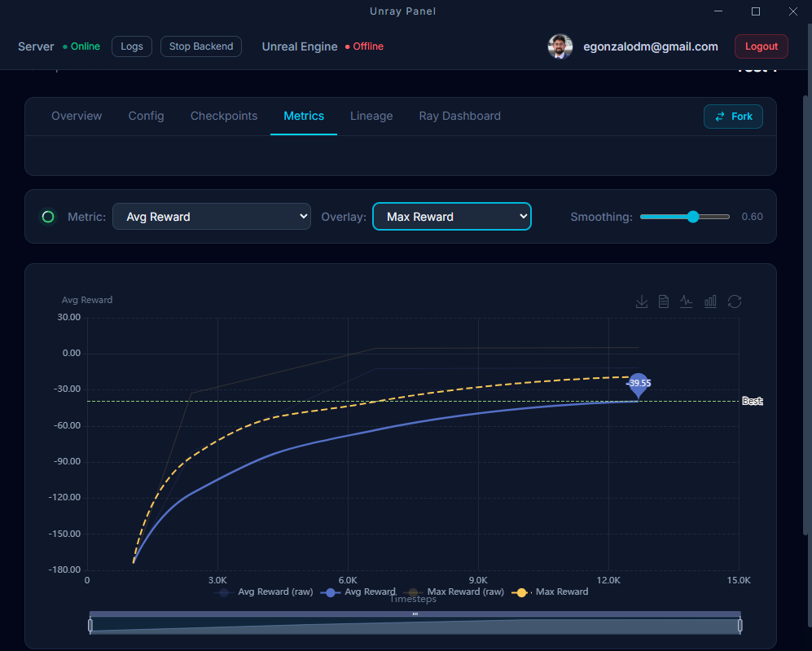The width and height of the screenshot is (812, 651).
Task: Refresh the chart with the sync icon
Action: point(735,301)
